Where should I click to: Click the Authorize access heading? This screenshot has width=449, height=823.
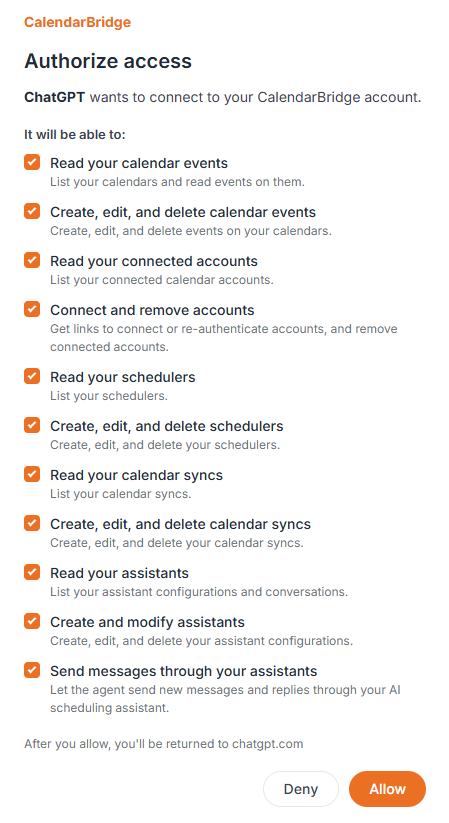pyautogui.click(x=108, y=61)
